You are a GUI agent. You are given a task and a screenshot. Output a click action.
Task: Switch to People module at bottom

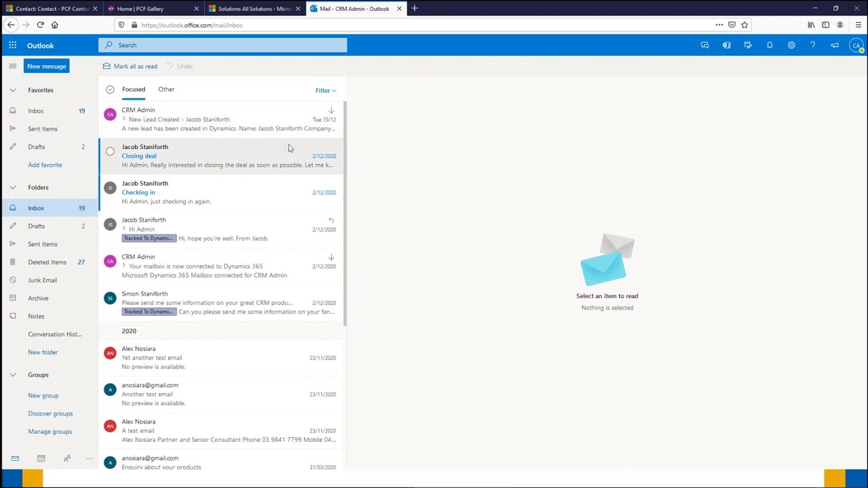coord(67,459)
